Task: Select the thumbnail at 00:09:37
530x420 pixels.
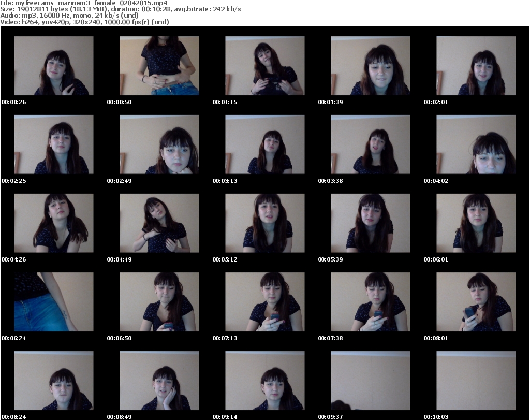Action: click(371, 381)
